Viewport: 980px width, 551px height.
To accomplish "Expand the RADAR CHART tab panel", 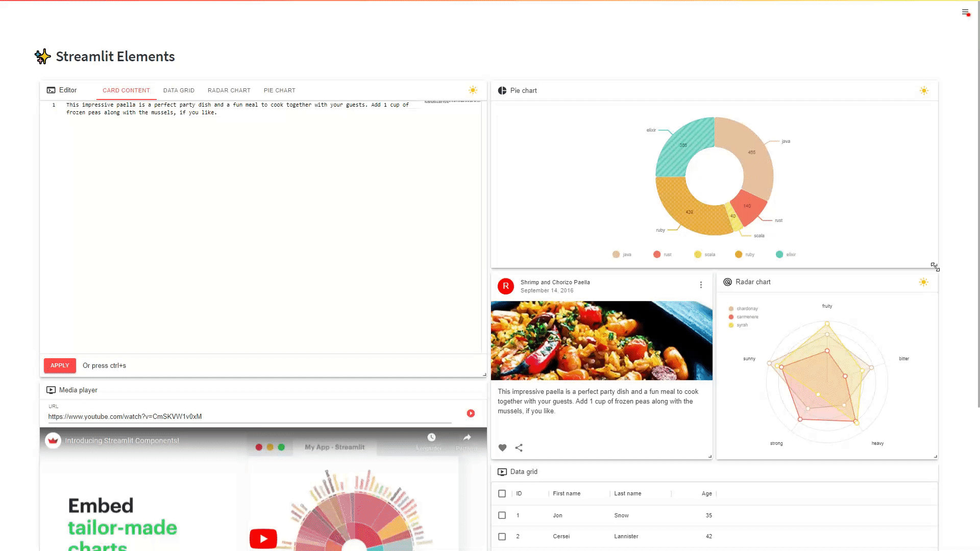I will tap(228, 90).
